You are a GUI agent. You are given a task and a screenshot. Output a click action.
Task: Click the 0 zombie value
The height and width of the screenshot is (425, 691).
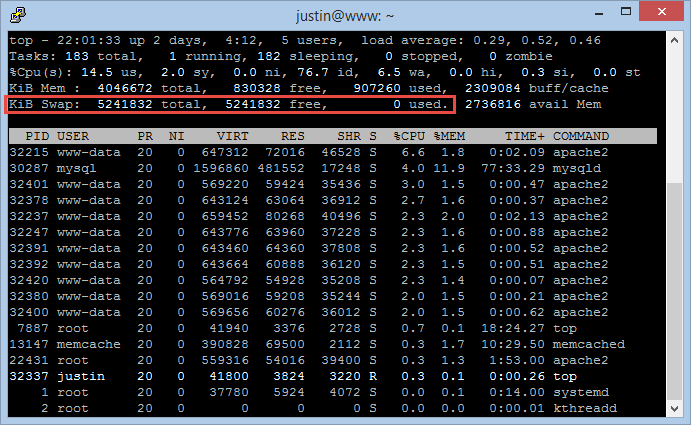493,56
